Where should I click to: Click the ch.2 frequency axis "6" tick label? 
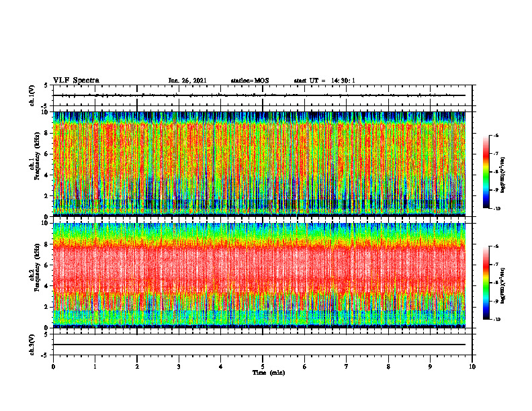coord(47,265)
